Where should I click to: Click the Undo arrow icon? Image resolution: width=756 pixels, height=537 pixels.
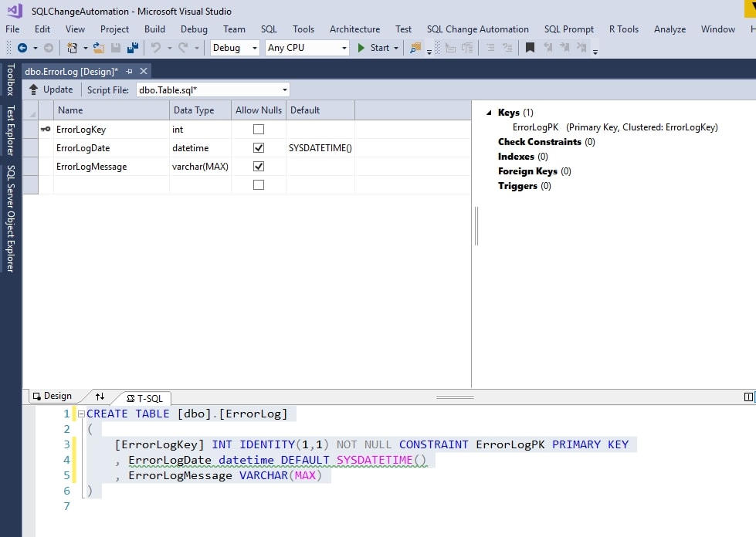click(x=156, y=48)
